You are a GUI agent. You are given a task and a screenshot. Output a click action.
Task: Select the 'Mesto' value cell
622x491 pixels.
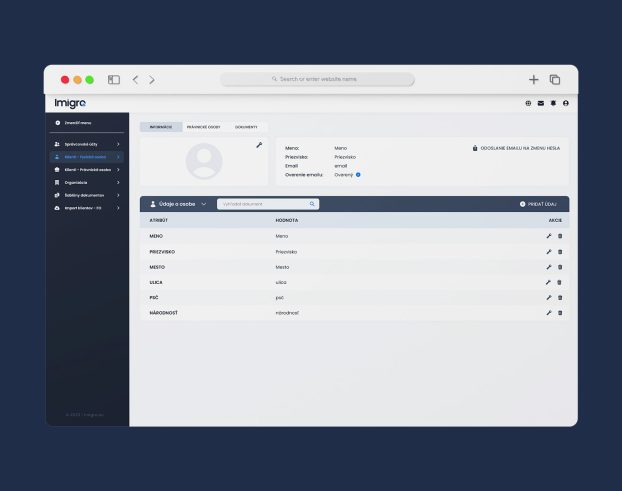[282, 267]
